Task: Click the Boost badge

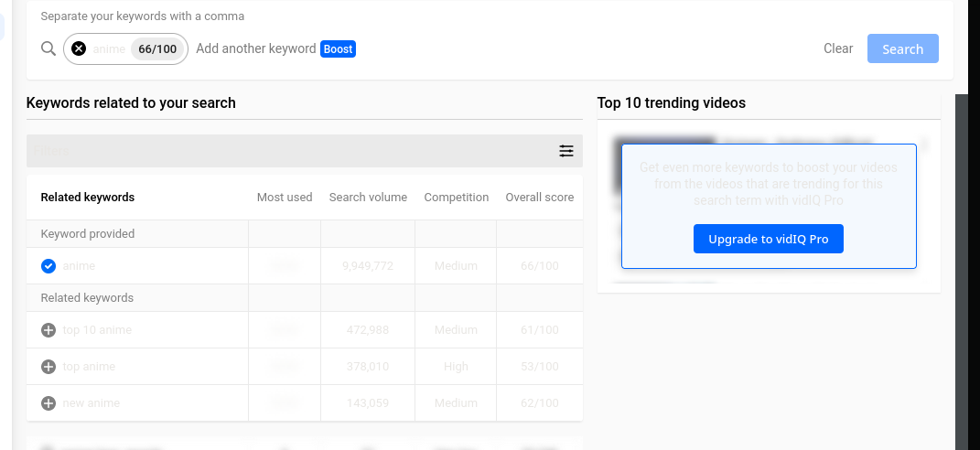Action: click(339, 48)
